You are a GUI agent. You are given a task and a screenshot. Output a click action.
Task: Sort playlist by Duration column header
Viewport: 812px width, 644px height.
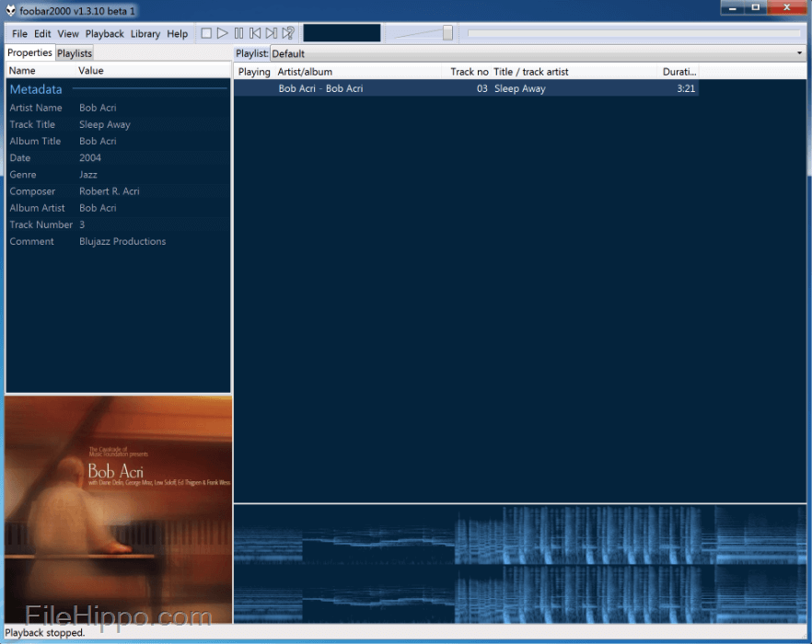tap(678, 72)
